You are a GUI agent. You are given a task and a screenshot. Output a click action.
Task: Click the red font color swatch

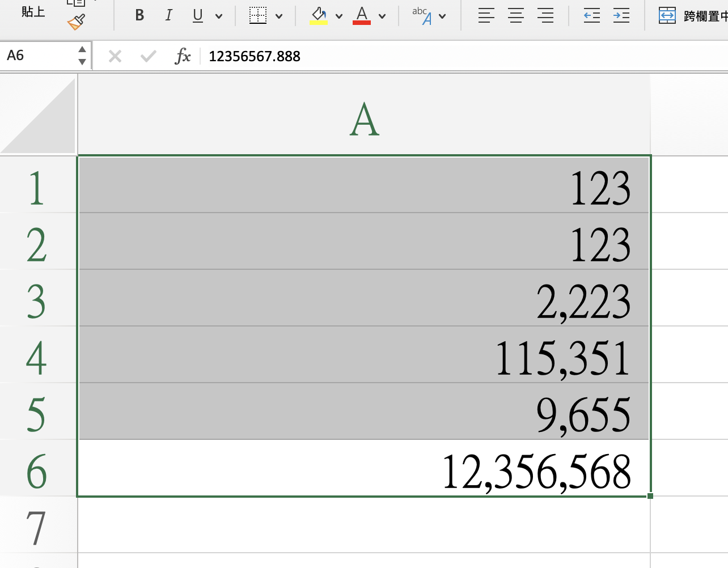(361, 23)
